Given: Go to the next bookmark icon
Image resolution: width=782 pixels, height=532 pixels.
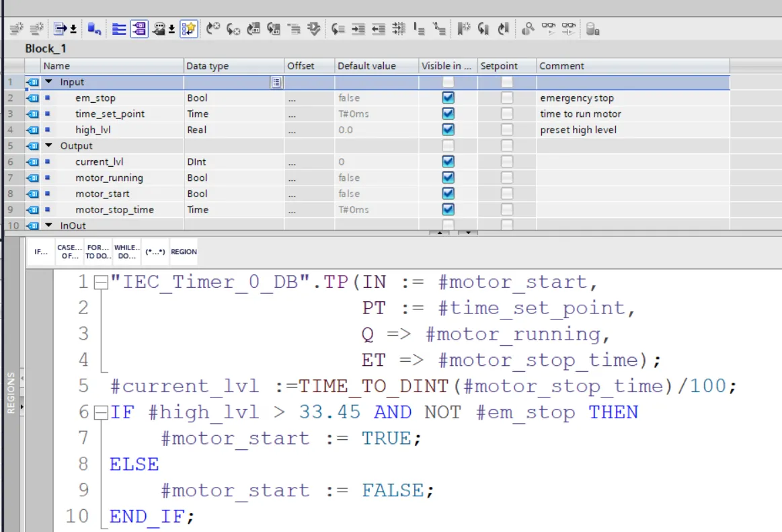Looking at the screenshot, I should click(483, 29).
